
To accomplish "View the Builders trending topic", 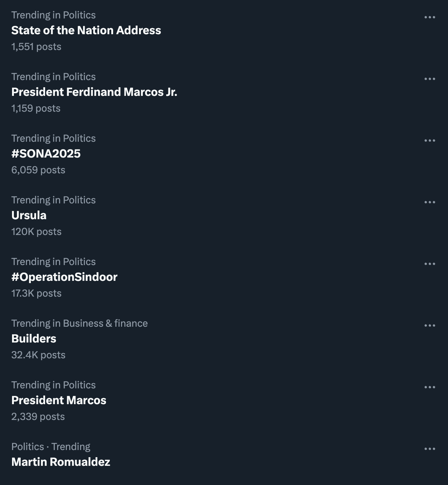I will coord(34,339).
